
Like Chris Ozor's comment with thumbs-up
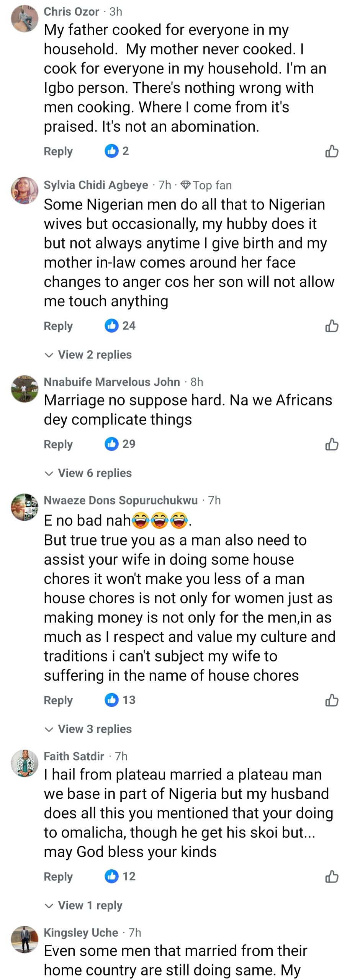332,151
